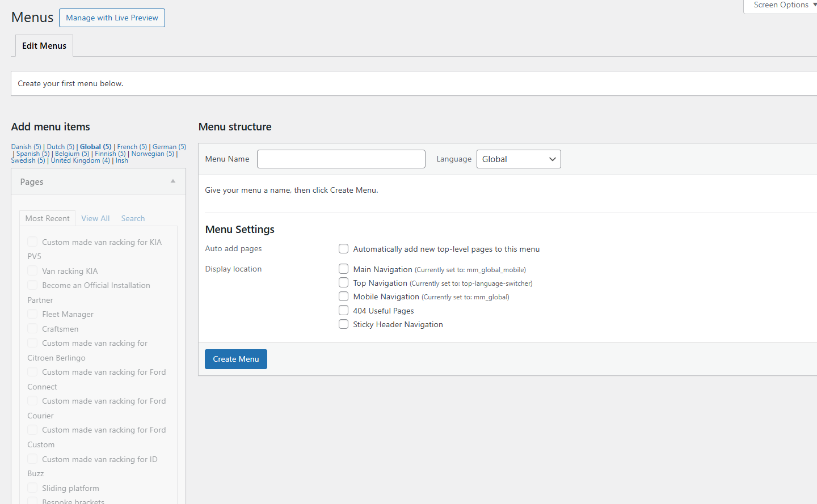Open the Language dropdown
The height and width of the screenshot is (504, 817).
(x=519, y=159)
